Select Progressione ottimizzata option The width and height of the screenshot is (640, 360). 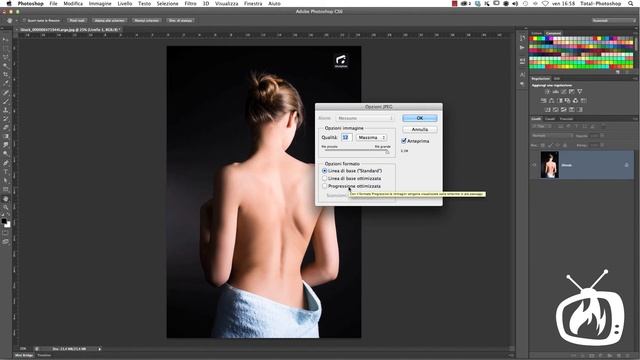[x=352, y=186]
